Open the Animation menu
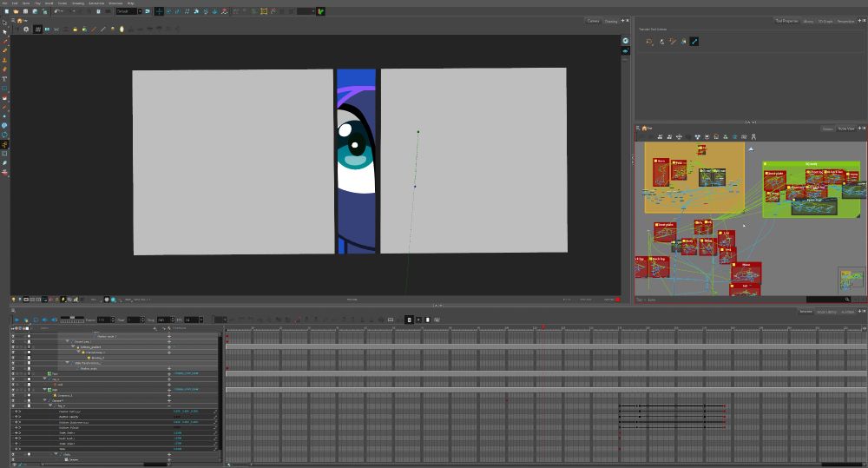This screenshot has width=868, height=468. pos(96,3)
